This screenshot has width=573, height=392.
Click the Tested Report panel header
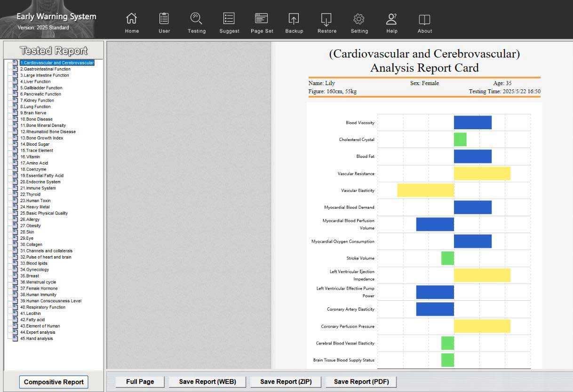pos(53,51)
